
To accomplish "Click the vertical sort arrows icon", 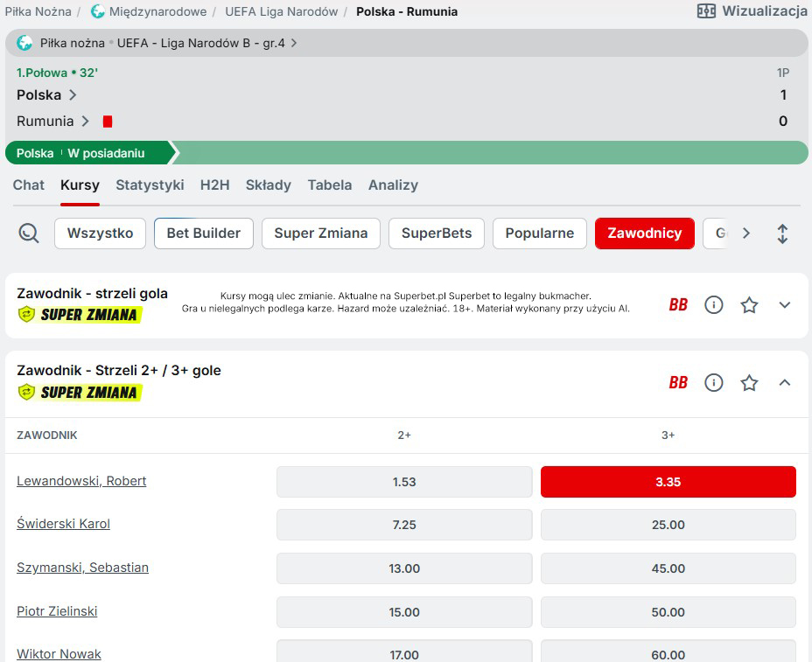I will pyautogui.click(x=782, y=233).
